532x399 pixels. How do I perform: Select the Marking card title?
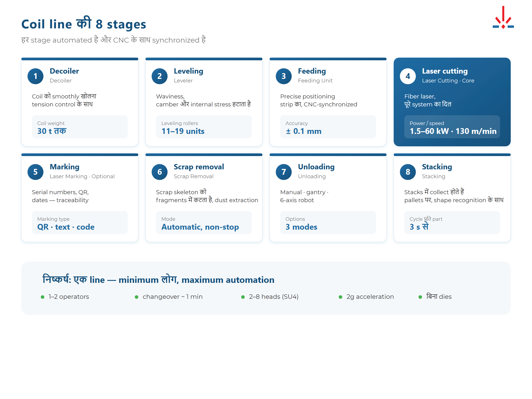click(x=65, y=167)
